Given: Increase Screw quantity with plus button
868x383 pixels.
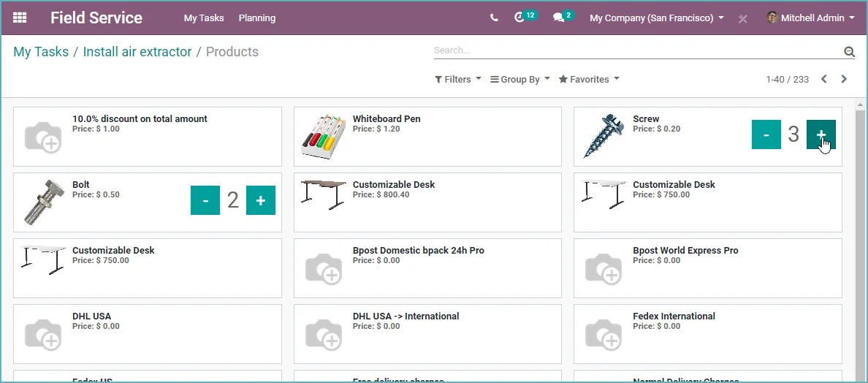Looking at the screenshot, I should 821,134.
